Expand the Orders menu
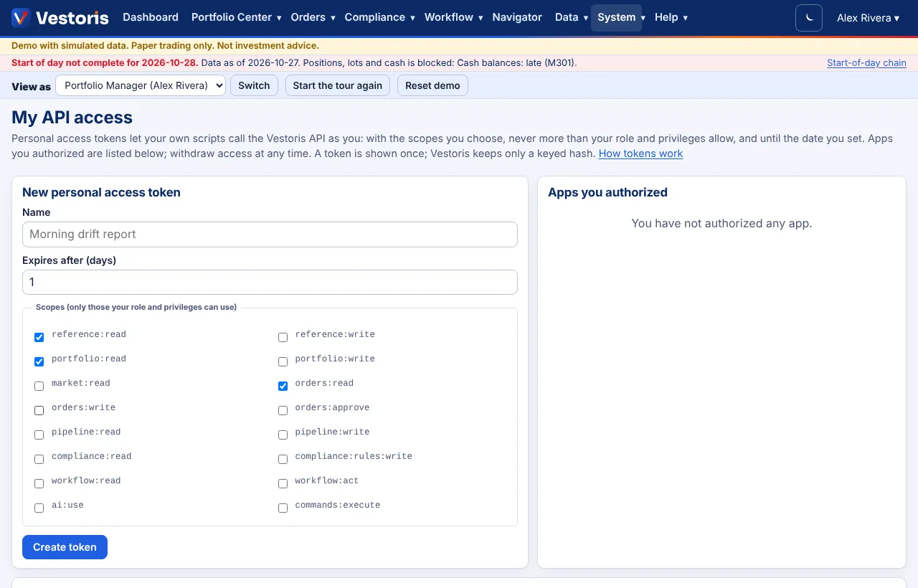Image resolution: width=918 pixels, height=588 pixels. [x=313, y=17]
